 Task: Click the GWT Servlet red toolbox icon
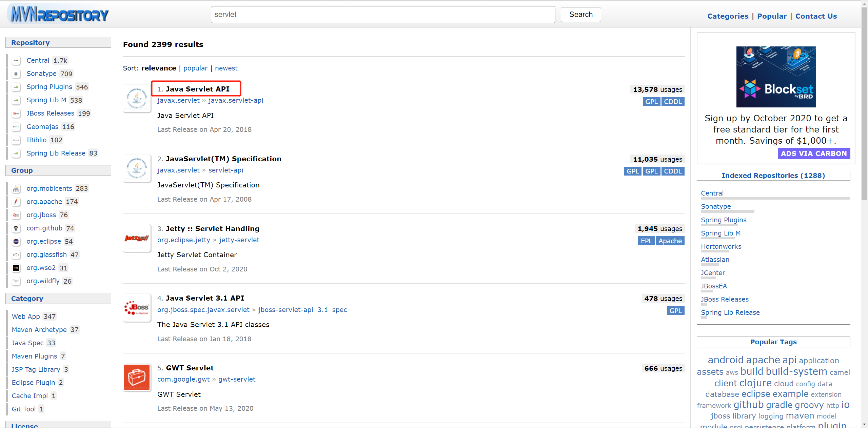point(137,378)
